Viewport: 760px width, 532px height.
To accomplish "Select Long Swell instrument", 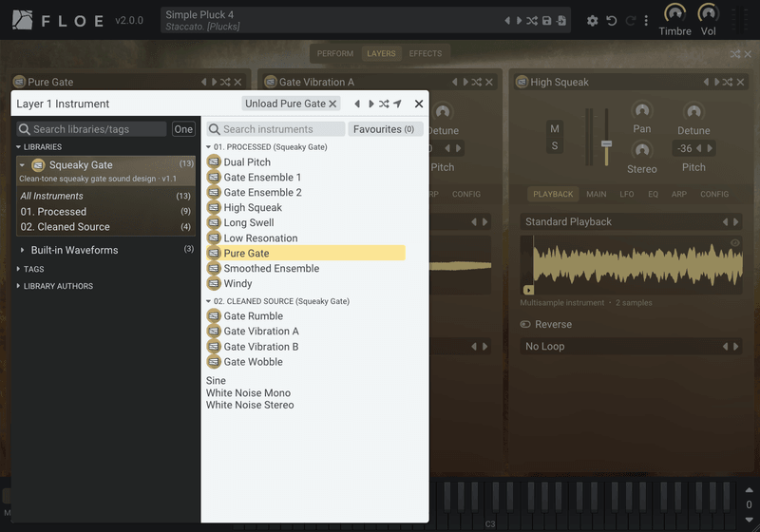I will pyautogui.click(x=305, y=223).
